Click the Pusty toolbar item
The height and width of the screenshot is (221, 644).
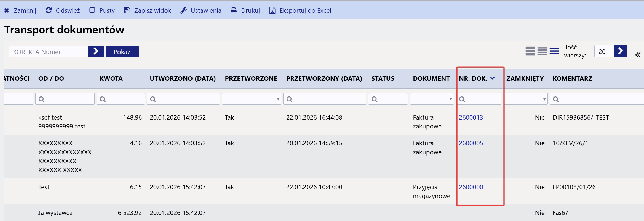click(102, 10)
